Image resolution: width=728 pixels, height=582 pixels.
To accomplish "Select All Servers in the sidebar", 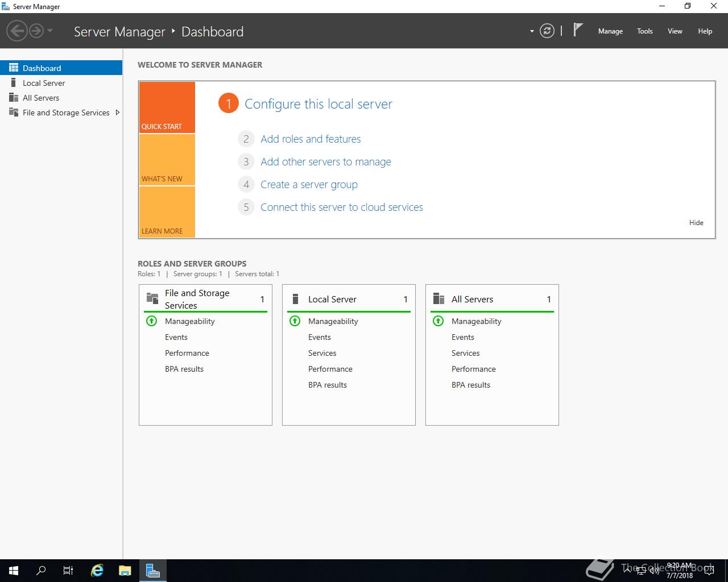I will click(61, 98).
